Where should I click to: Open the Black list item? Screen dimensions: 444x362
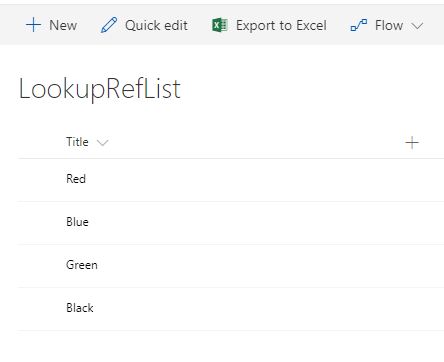tap(80, 308)
